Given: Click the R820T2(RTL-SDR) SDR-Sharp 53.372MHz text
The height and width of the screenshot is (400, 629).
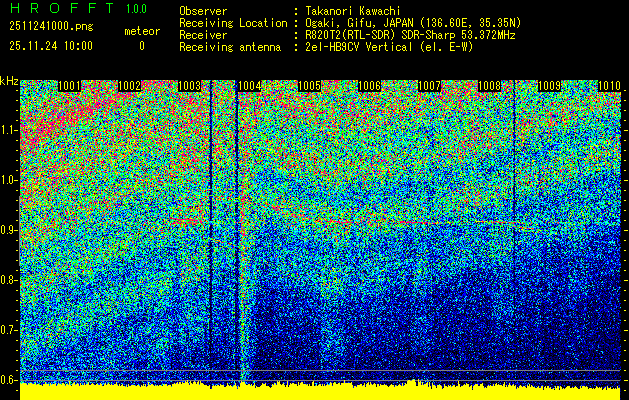Looking at the screenshot, I should (x=410, y=35).
